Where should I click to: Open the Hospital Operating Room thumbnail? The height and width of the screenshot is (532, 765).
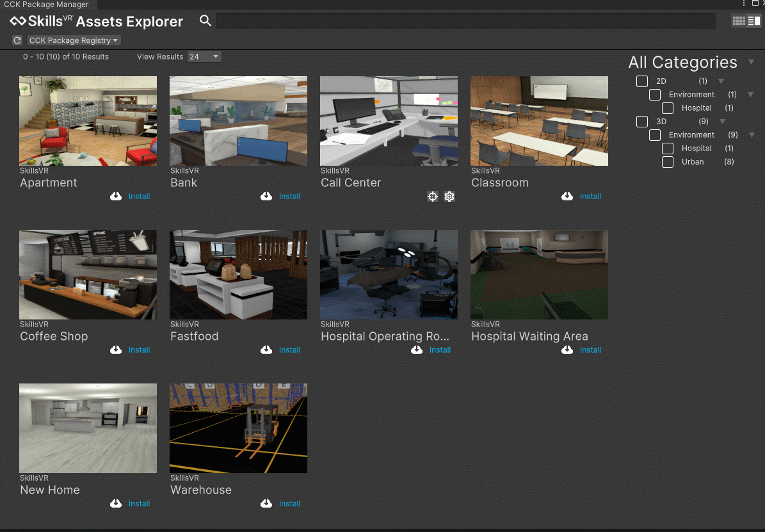coord(389,274)
